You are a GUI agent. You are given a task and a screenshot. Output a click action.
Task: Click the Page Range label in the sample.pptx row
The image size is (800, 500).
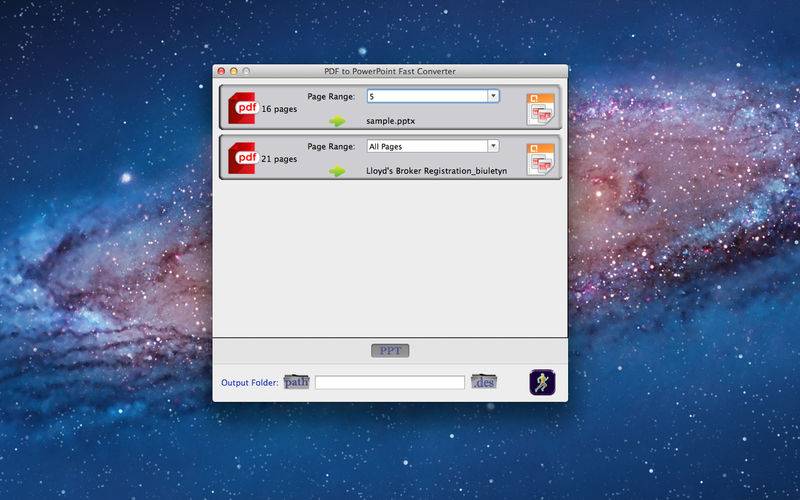[331, 96]
